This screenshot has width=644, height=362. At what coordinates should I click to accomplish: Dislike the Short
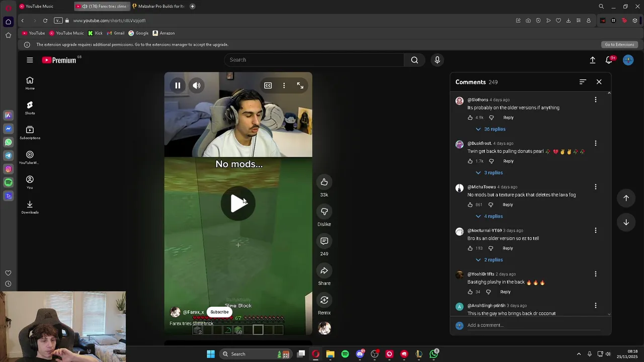[324, 212]
